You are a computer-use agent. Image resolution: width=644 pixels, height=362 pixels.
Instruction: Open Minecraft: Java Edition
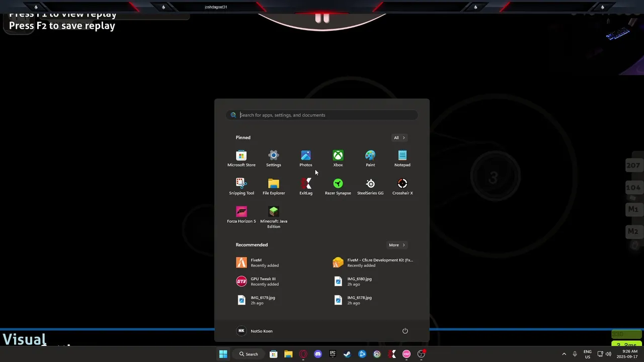[274, 218]
